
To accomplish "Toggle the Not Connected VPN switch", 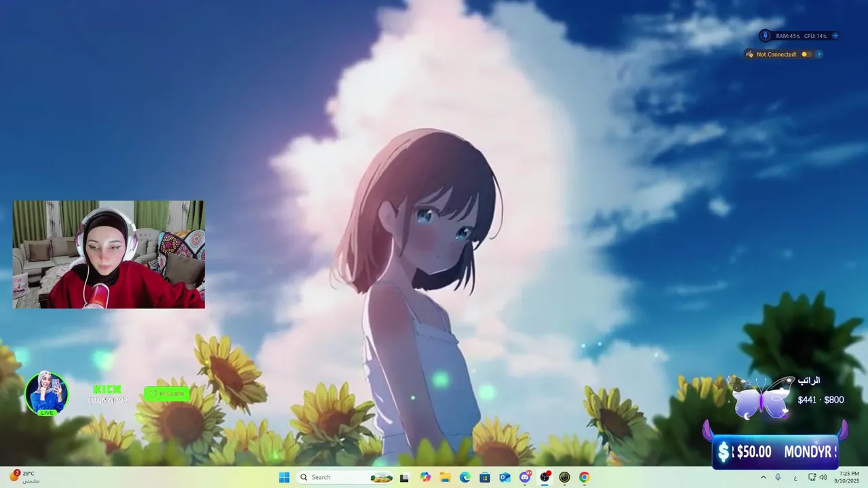I will point(806,54).
